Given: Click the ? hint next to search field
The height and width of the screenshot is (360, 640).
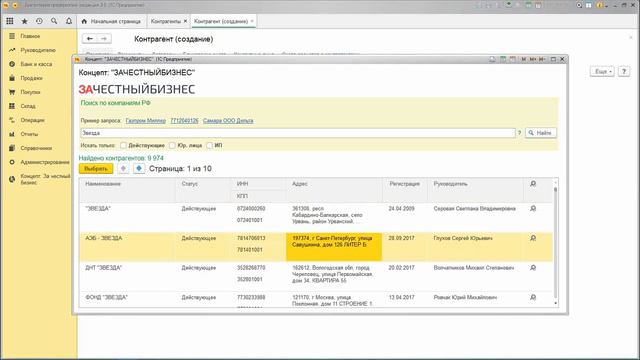Looking at the screenshot, I should (x=520, y=133).
